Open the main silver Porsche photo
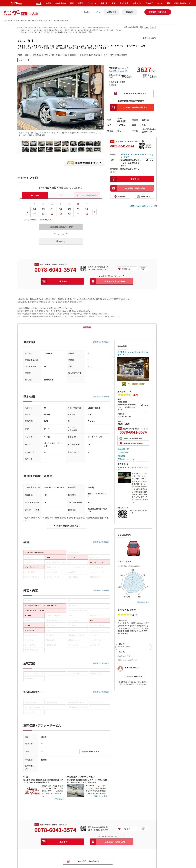 (x=61, y=97)
